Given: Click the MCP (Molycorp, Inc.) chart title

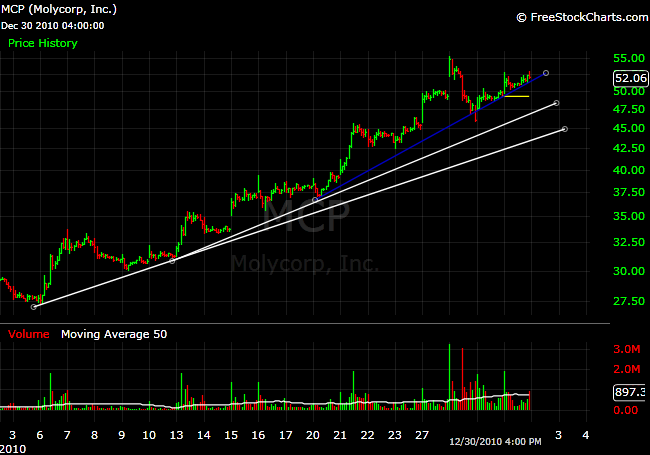Looking at the screenshot, I should point(59,9).
